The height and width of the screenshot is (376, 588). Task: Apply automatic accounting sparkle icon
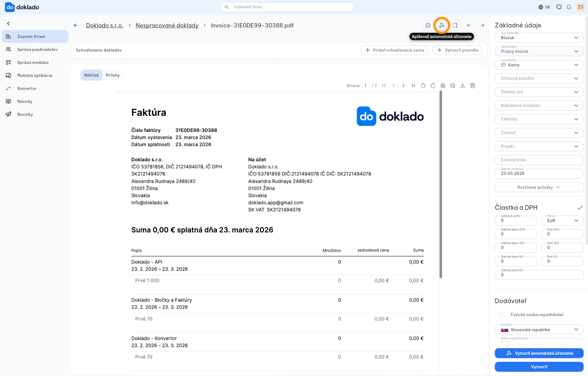pos(441,25)
